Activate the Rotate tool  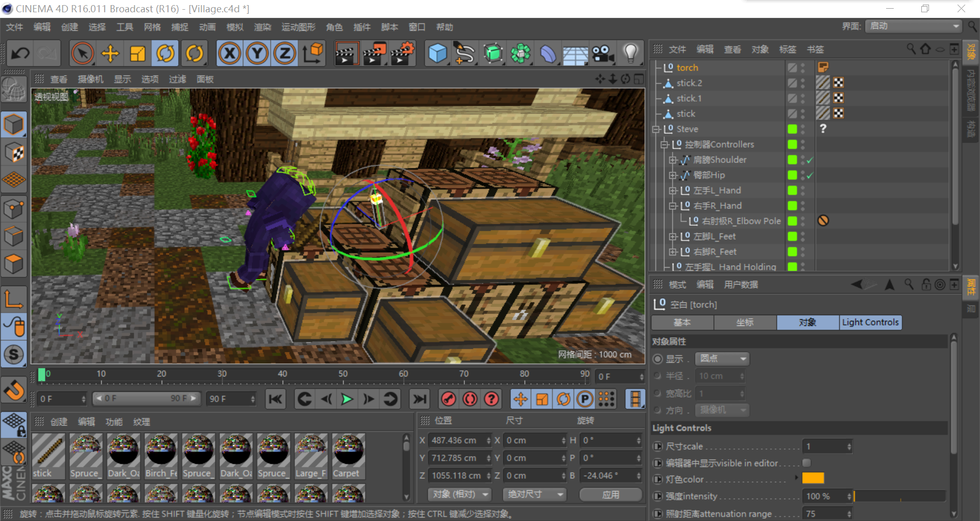click(165, 53)
